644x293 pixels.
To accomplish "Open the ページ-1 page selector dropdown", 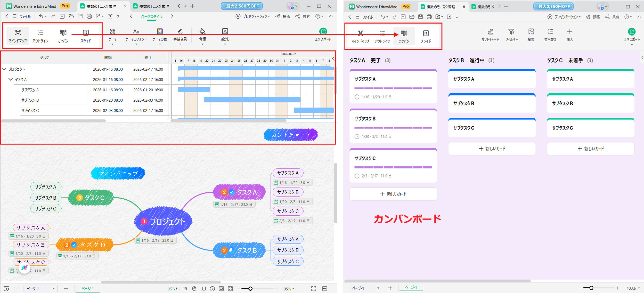I will 53,289.
